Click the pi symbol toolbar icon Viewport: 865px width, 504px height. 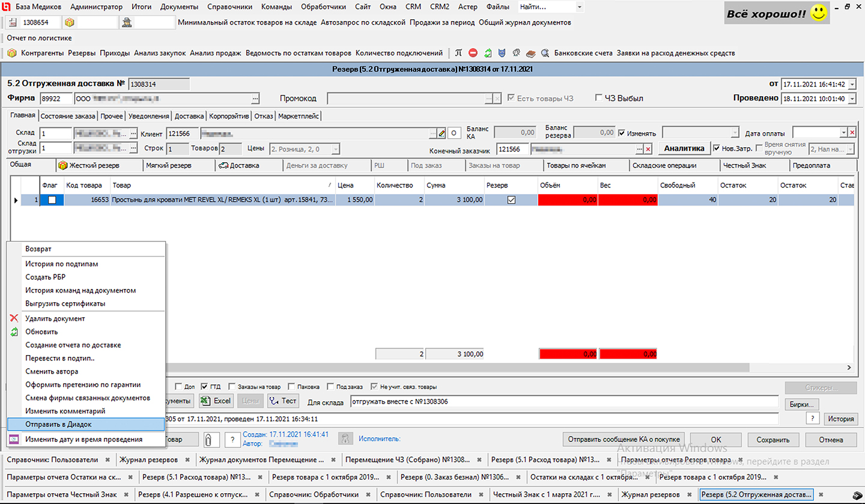(459, 53)
